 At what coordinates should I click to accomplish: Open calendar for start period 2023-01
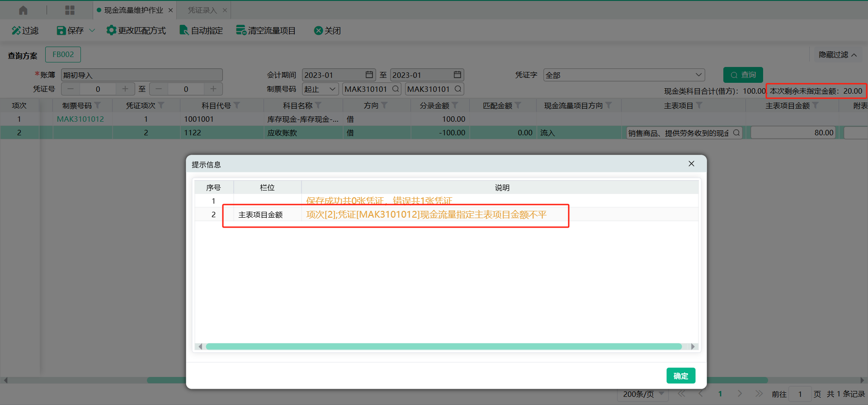click(x=369, y=75)
